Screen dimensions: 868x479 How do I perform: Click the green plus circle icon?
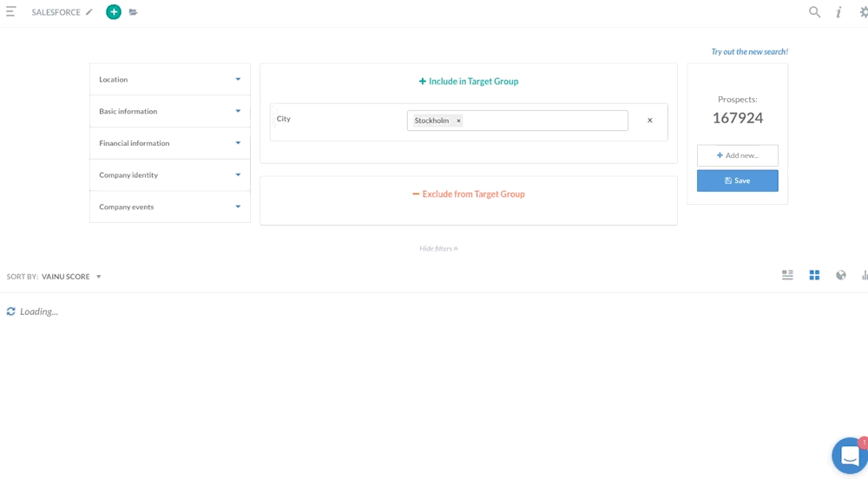point(114,12)
